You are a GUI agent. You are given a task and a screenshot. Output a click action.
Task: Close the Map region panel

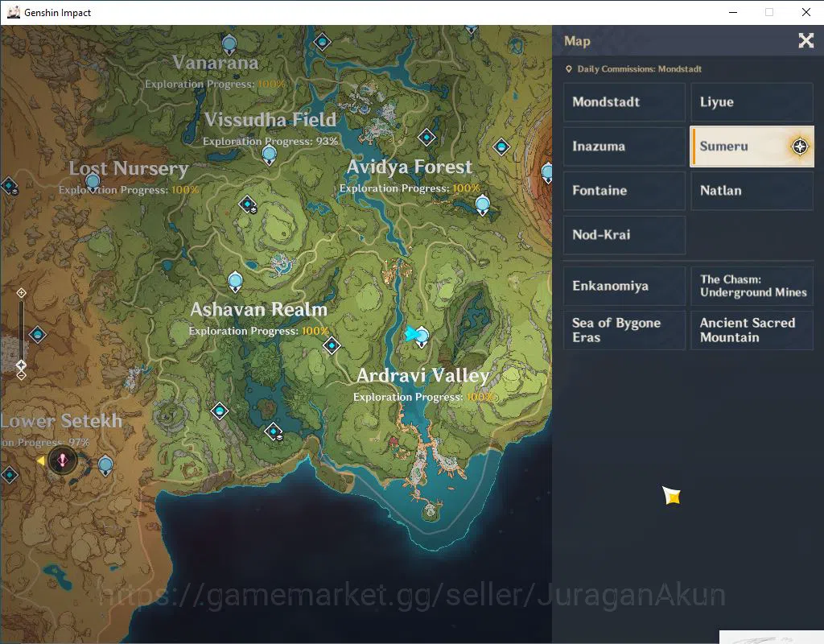pos(805,40)
